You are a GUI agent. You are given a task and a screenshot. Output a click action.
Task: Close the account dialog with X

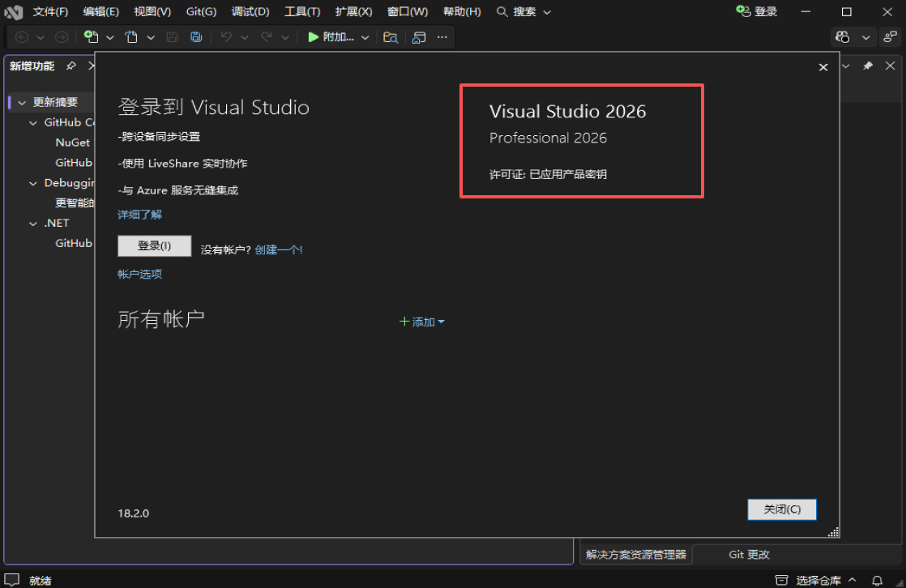point(823,67)
